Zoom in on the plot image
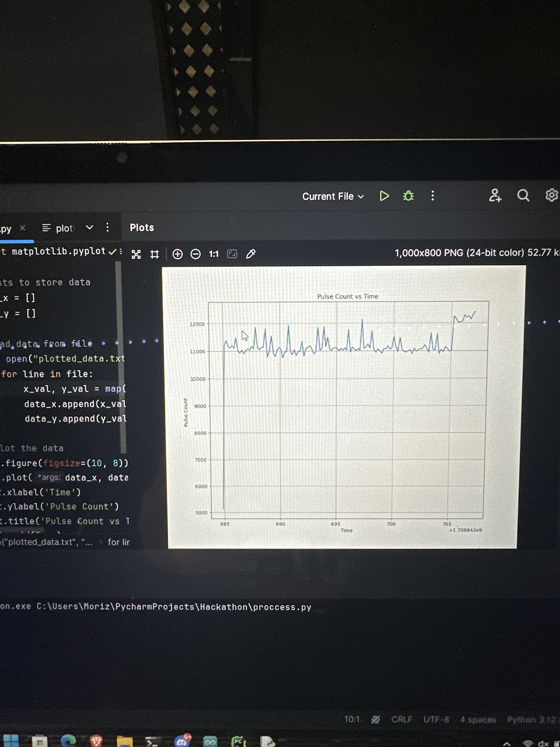This screenshot has height=747, width=560. pos(178,254)
